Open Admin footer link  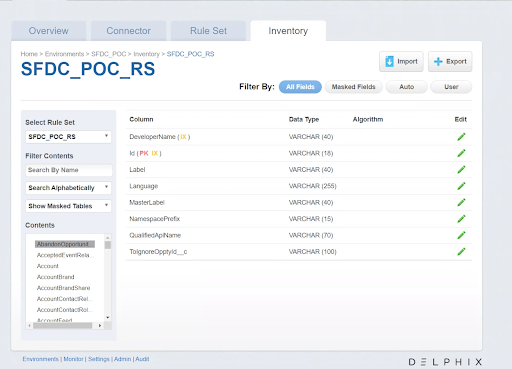(122, 359)
